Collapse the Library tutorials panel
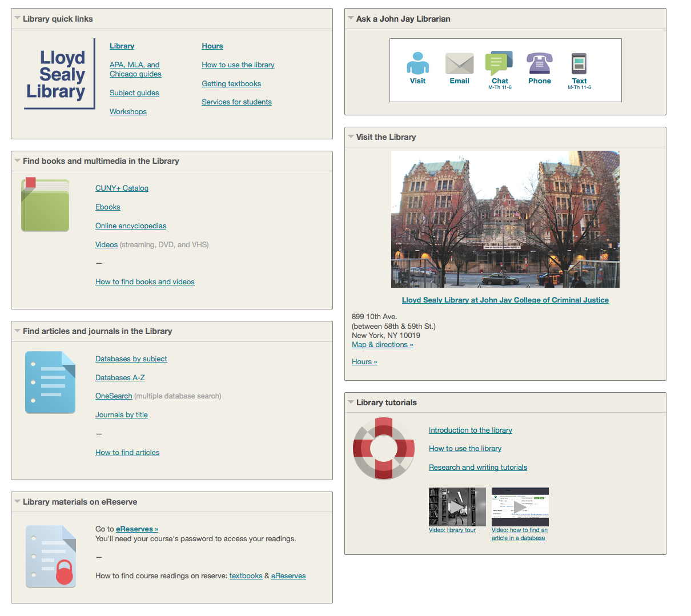 (x=351, y=402)
